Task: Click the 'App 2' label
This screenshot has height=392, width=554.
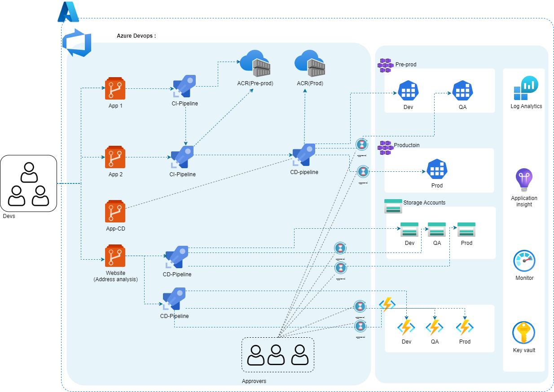Action: point(115,174)
